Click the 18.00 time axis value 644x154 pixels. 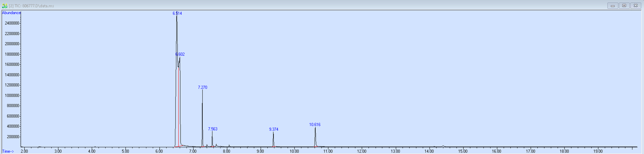(x=564, y=151)
